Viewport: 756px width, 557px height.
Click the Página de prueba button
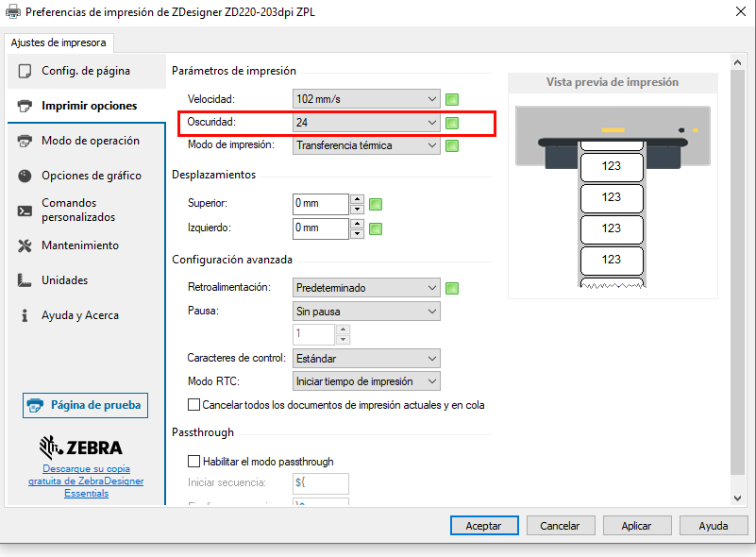pyautogui.click(x=85, y=405)
